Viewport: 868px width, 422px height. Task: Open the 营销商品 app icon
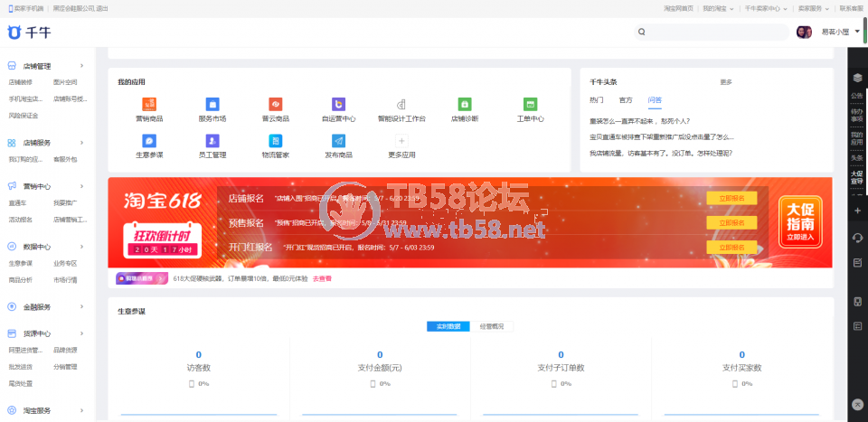149,105
